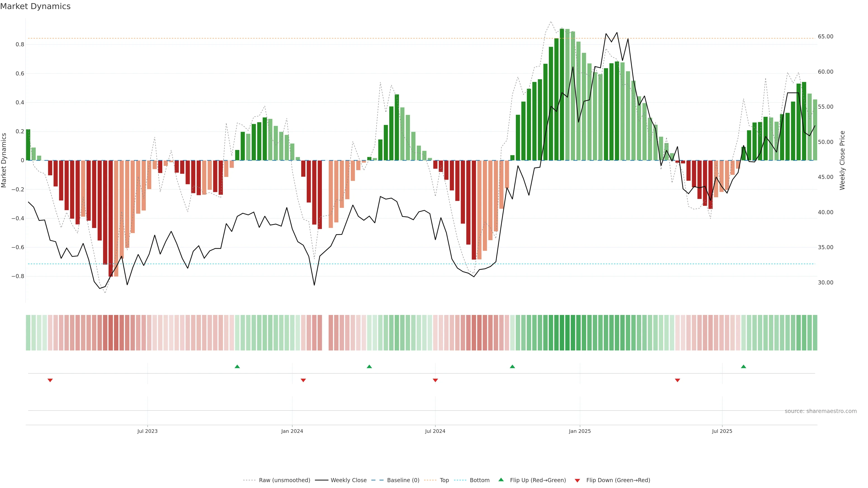Click the red flip-down marker at Jul 2024
868x488 pixels.
point(435,380)
